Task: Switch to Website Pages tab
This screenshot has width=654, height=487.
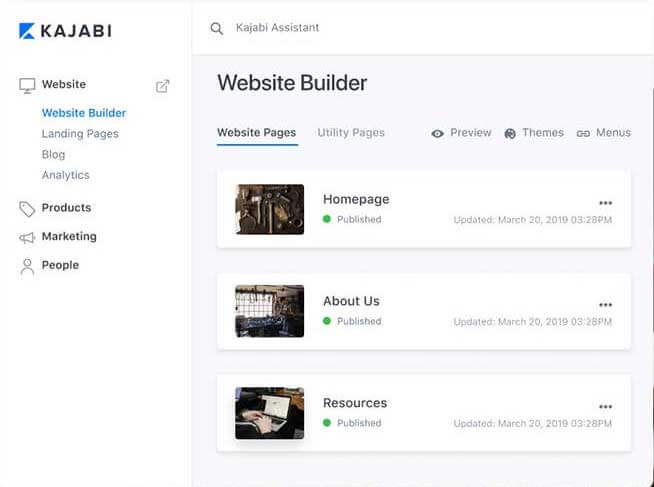Action: [257, 133]
